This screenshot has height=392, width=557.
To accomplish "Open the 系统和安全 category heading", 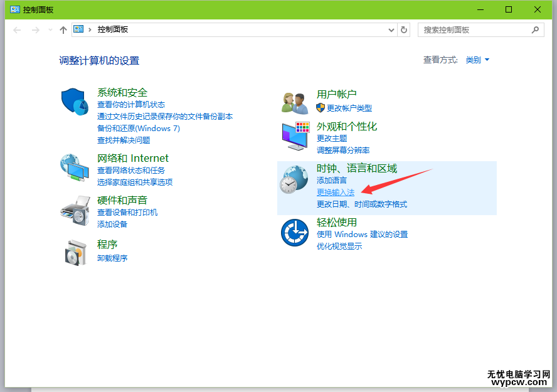I will (122, 93).
